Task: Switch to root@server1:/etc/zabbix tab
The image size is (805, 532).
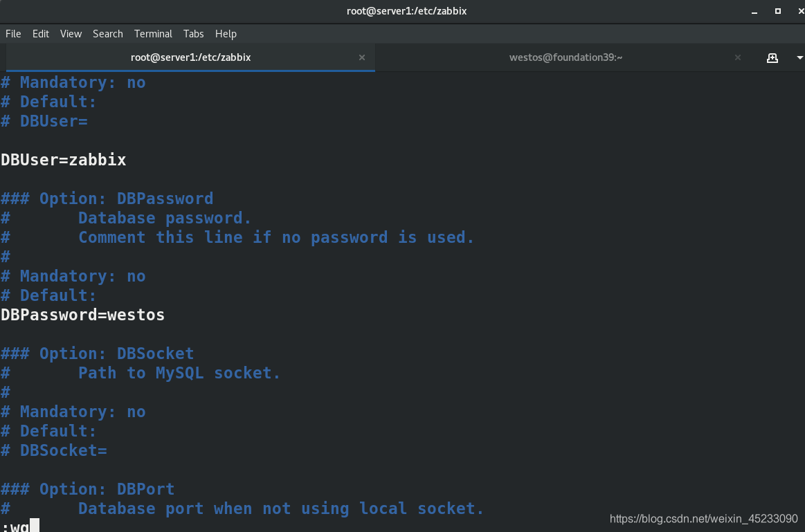Action: coord(190,57)
